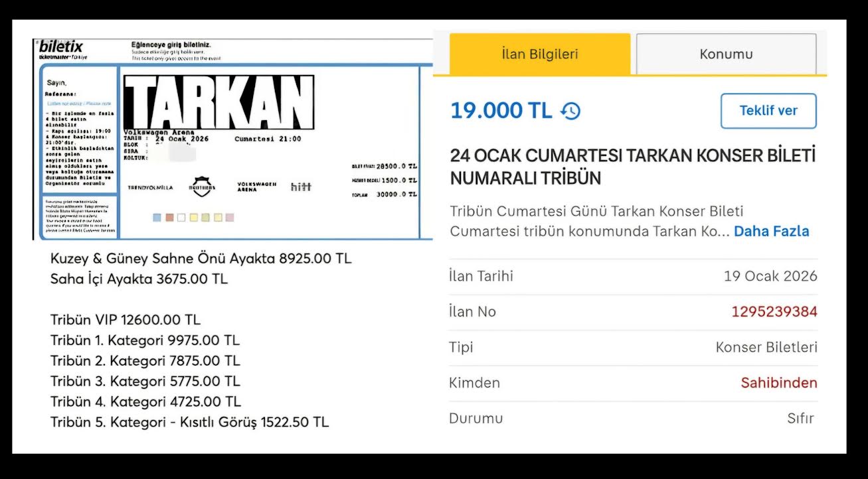Pick the pink color square on ticket
This screenshot has height=479, width=868.
tap(230, 218)
